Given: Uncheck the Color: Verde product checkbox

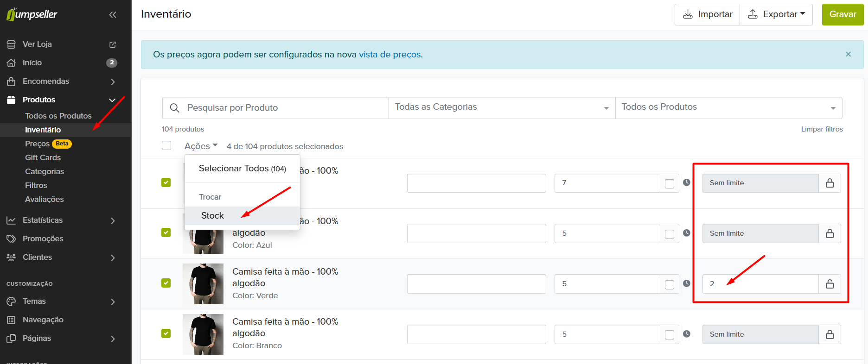Looking at the screenshot, I should (x=166, y=283).
